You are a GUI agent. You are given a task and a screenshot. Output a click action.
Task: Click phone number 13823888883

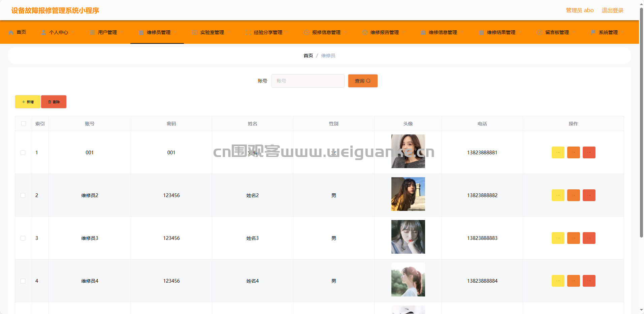(x=482, y=238)
